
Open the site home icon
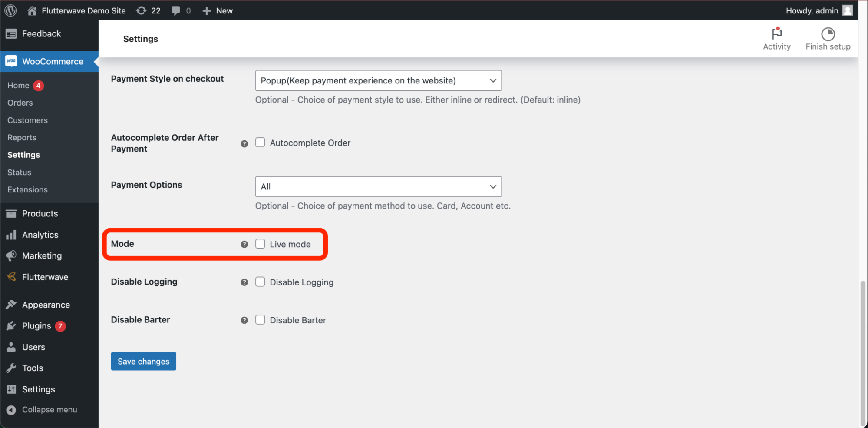click(x=32, y=10)
